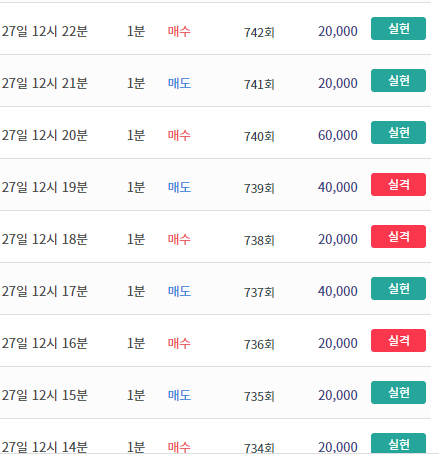The image size is (439, 461).
Task: Click the timestamp 27일 12시 15분
Action: click(45, 395)
